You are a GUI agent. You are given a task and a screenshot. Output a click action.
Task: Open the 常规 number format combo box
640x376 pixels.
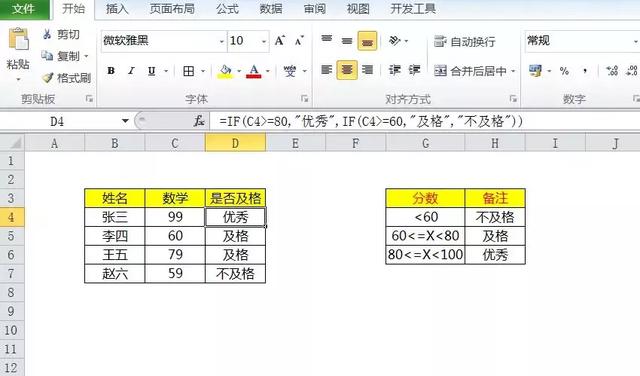click(582, 41)
